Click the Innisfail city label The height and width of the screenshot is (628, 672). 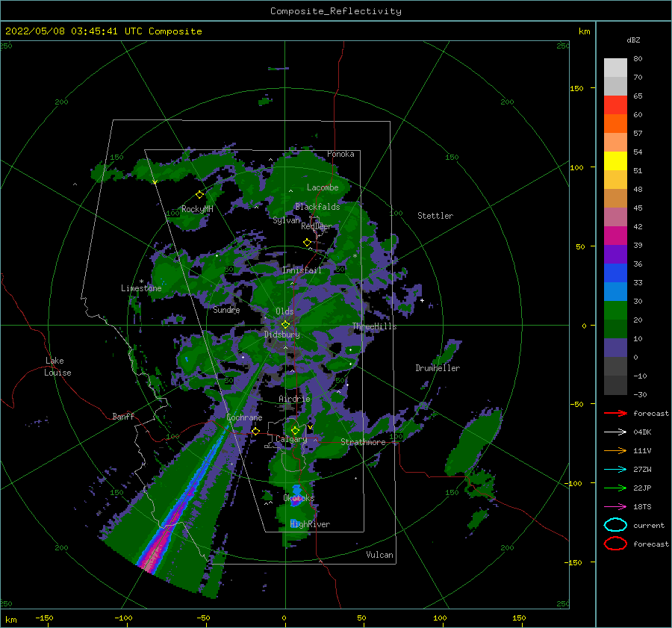pyautogui.click(x=302, y=270)
